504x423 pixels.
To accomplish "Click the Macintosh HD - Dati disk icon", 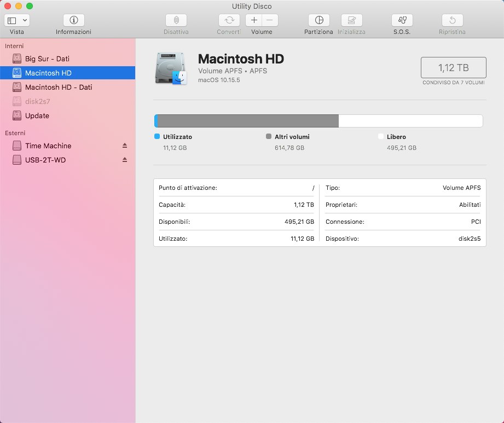I will pos(17,87).
